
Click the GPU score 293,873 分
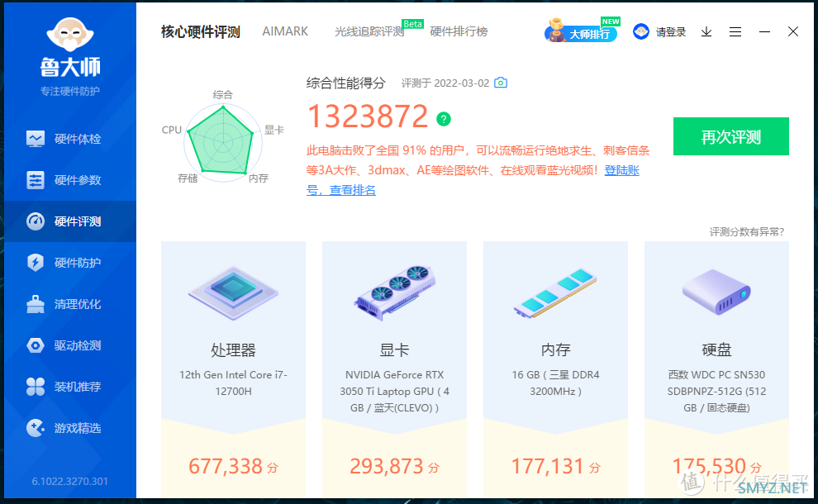coord(394,466)
